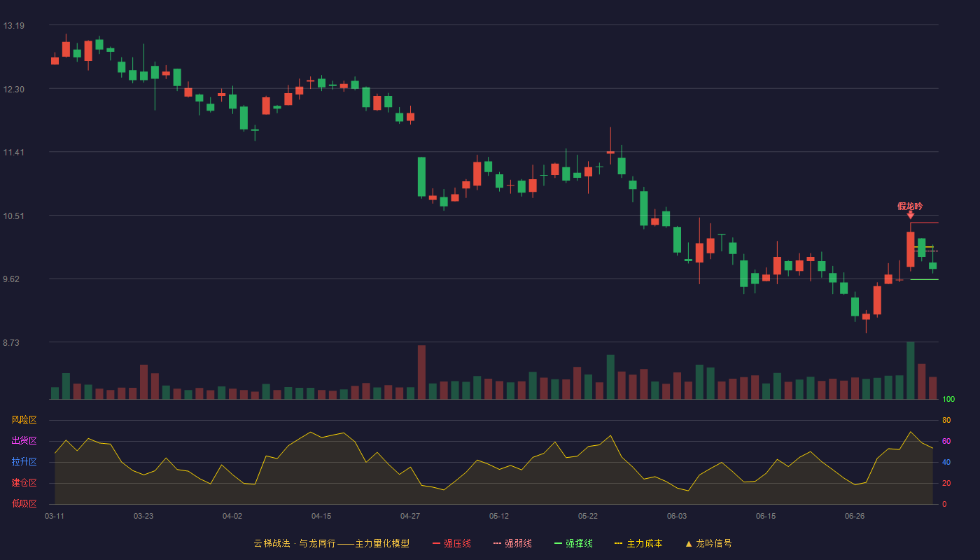Viewport: 980px width, 560px height.
Task: Toggle the 主力成本 legend label
Action: pos(644,544)
